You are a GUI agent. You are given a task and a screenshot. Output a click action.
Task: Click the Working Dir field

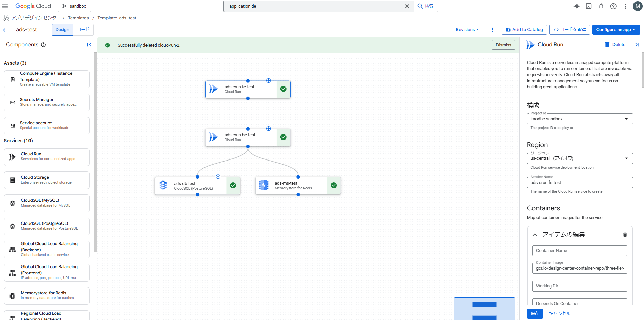(x=580, y=286)
